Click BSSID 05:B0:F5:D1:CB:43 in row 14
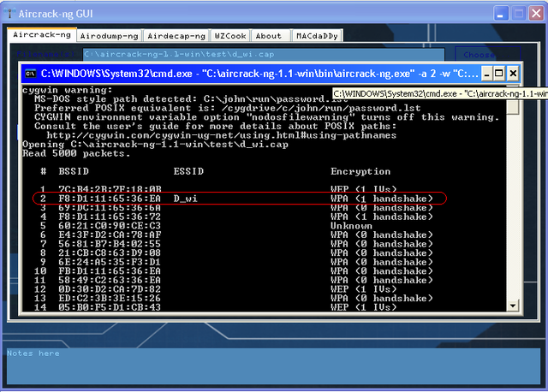The height and width of the screenshot is (392, 548). click(x=110, y=307)
